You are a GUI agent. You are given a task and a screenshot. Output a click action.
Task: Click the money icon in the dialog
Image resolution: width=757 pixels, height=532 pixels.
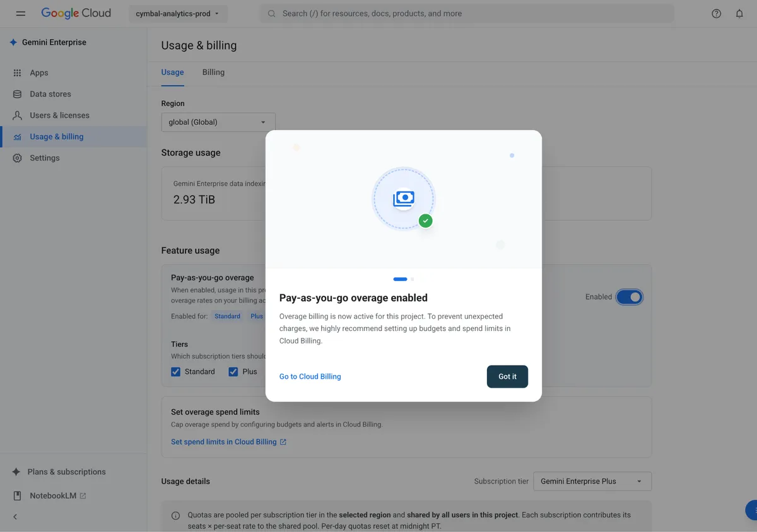point(404,199)
